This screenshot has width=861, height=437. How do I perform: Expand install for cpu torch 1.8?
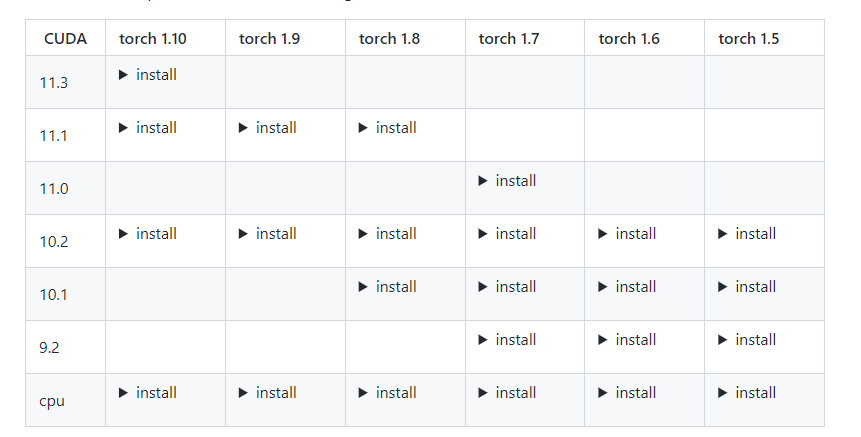(x=388, y=393)
